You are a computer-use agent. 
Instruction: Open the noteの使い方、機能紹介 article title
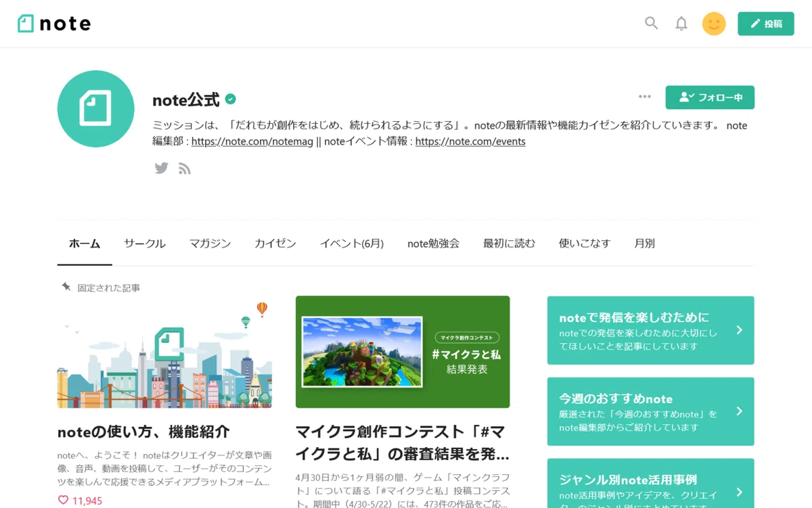(x=143, y=432)
